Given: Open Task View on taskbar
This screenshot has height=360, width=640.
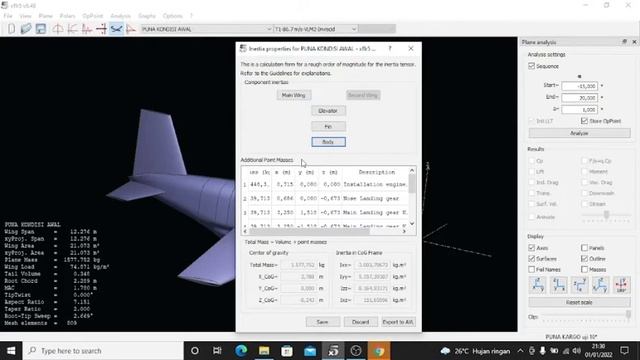Looking at the screenshot, I should pyautogui.click(x=217, y=351).
